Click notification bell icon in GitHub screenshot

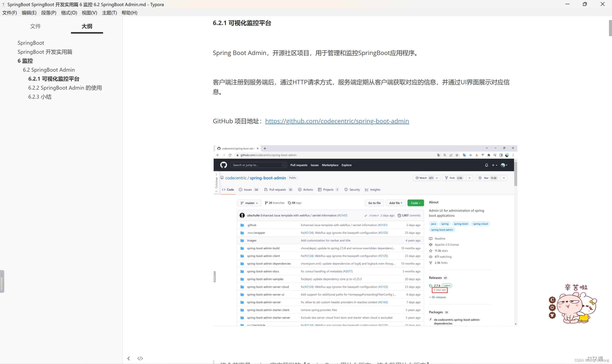coord(486,165)
